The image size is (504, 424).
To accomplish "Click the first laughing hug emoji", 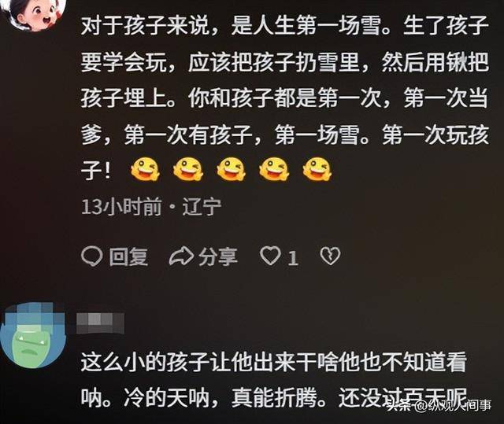I will pos(145,169).
